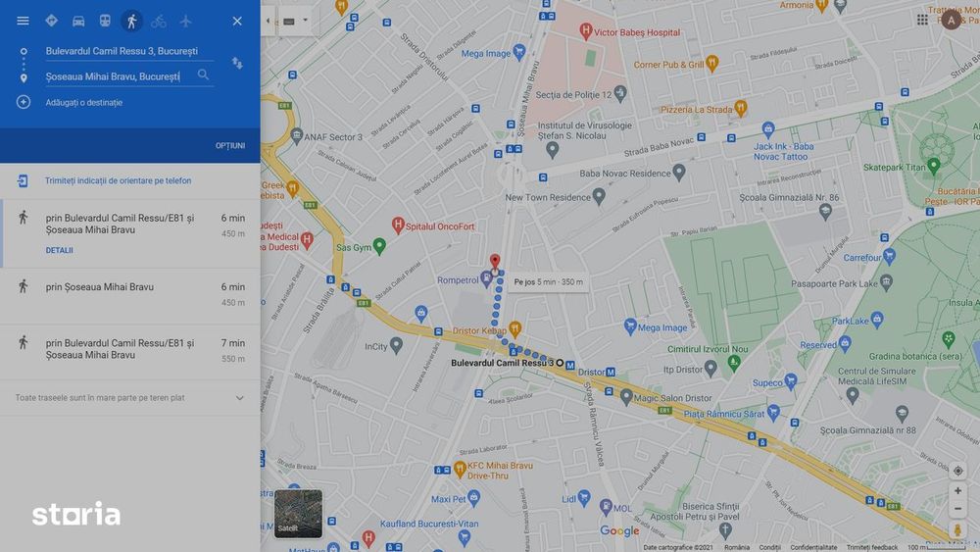Switch to flight directions icon
Viewport: 980px width, 552px height.
[x=185, y=21]
